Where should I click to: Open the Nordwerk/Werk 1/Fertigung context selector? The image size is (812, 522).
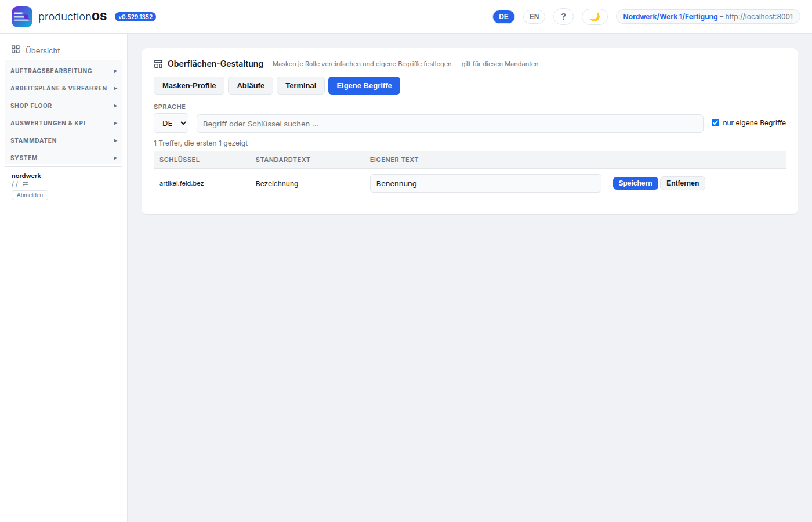pyautogui.click(x=708, y=17)
